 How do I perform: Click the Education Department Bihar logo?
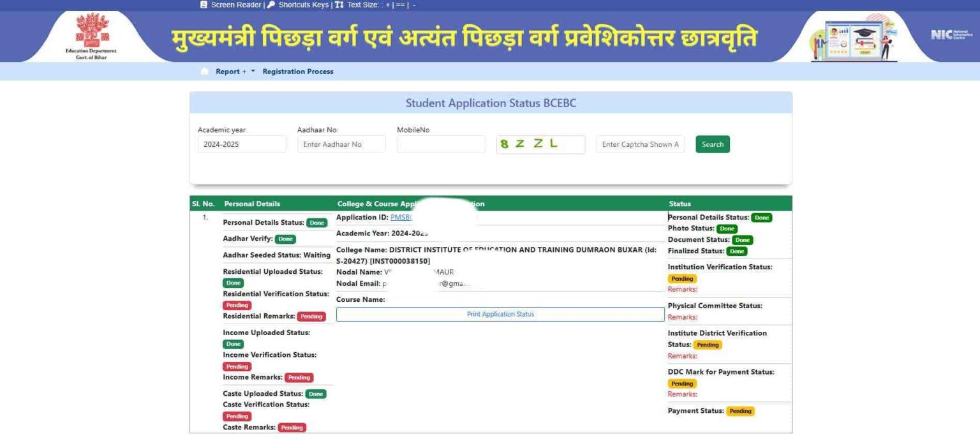(91, 35)
